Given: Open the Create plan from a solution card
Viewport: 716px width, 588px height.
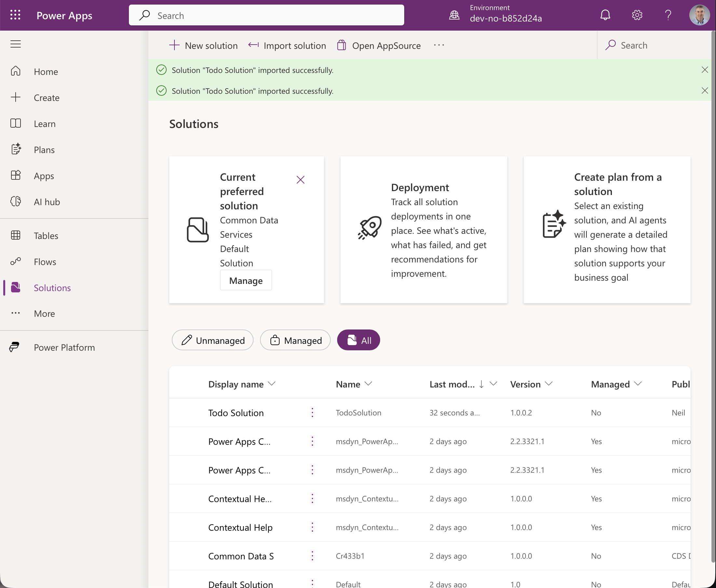Looking at the screenshot, I should (607, 230).
